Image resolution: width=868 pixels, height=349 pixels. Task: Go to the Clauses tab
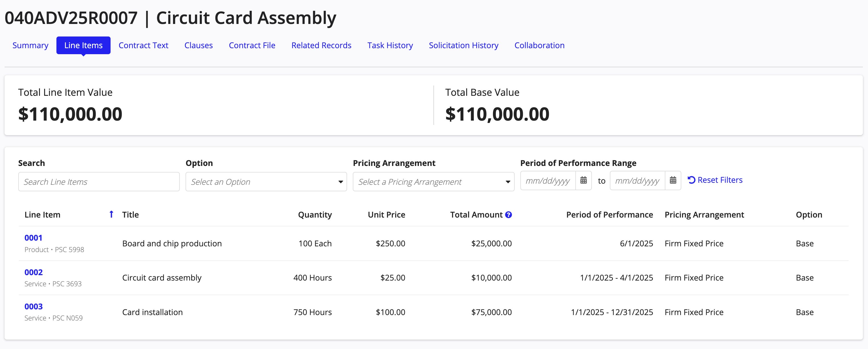coord(198,45)
